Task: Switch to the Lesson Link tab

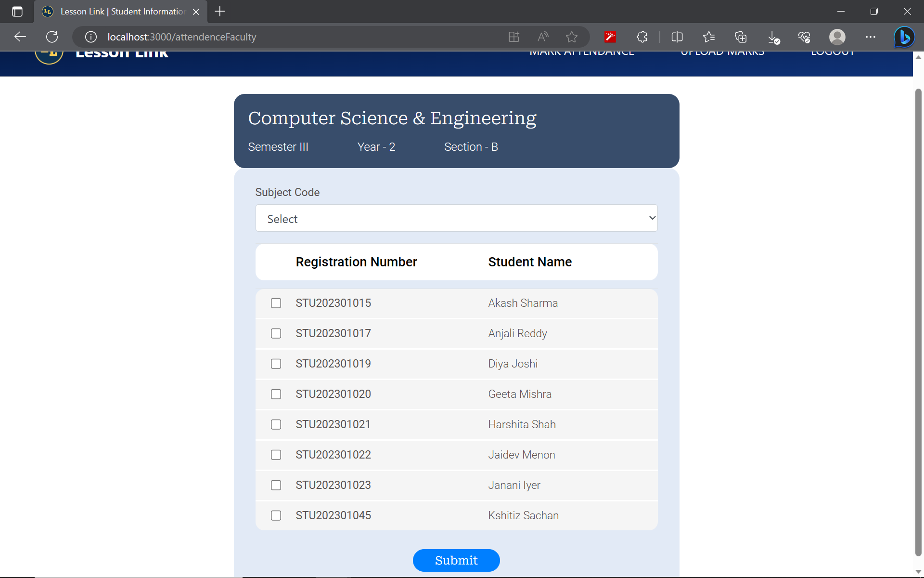Action: [115, 12]
